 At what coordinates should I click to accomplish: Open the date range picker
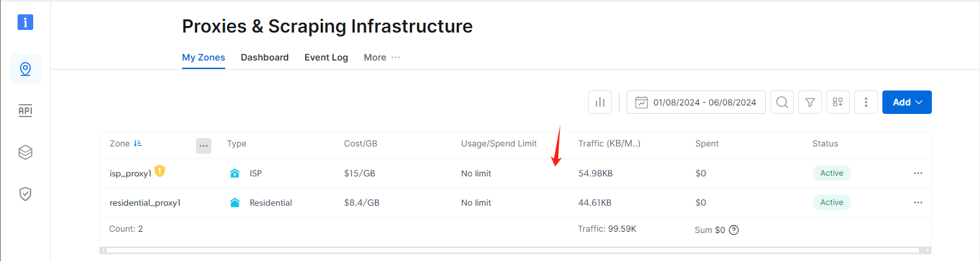[696, 102]
